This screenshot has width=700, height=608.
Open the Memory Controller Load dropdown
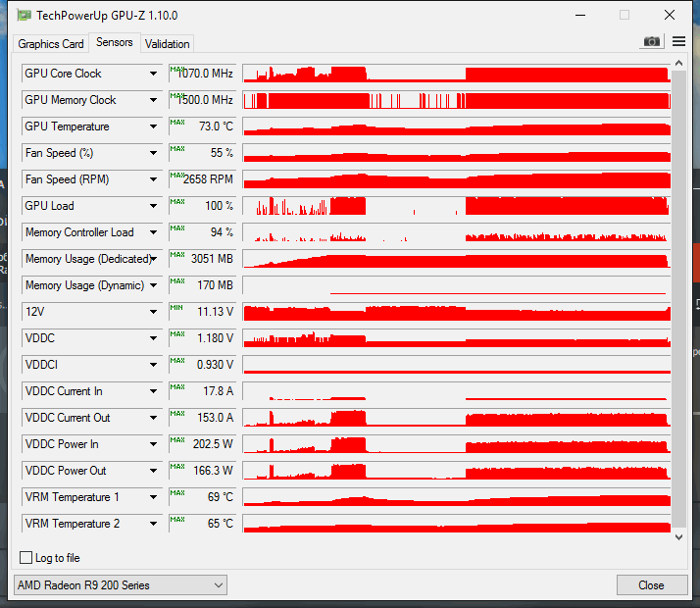(x=153, y=232)
